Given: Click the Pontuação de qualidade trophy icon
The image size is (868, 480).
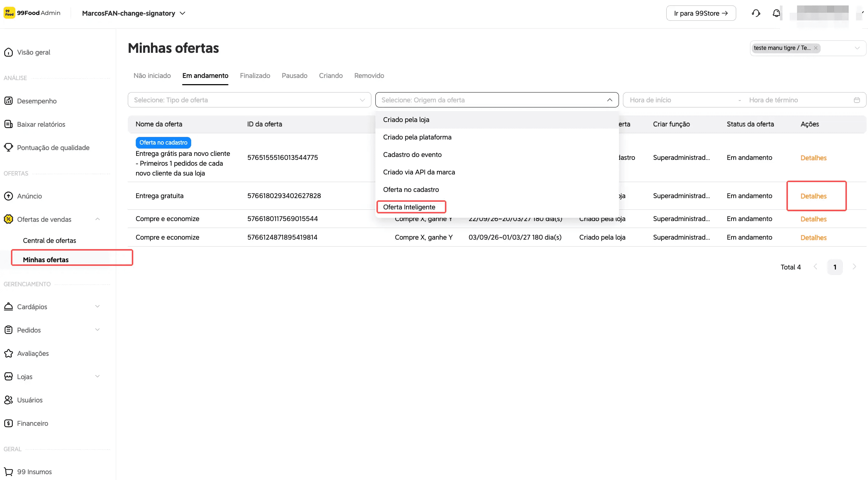Looking at the screenshot, I should [x=8, y=147].
